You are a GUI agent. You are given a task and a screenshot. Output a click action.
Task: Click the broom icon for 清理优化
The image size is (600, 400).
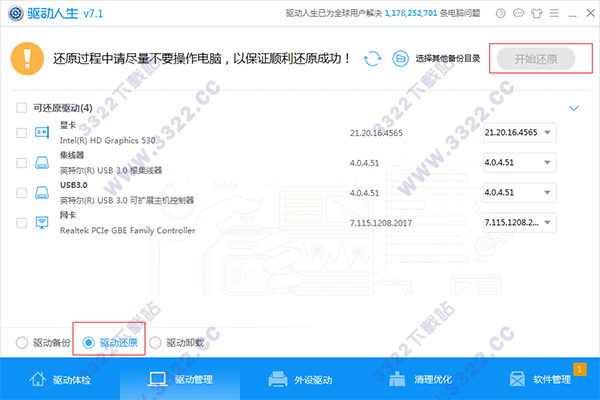[397, 379]
